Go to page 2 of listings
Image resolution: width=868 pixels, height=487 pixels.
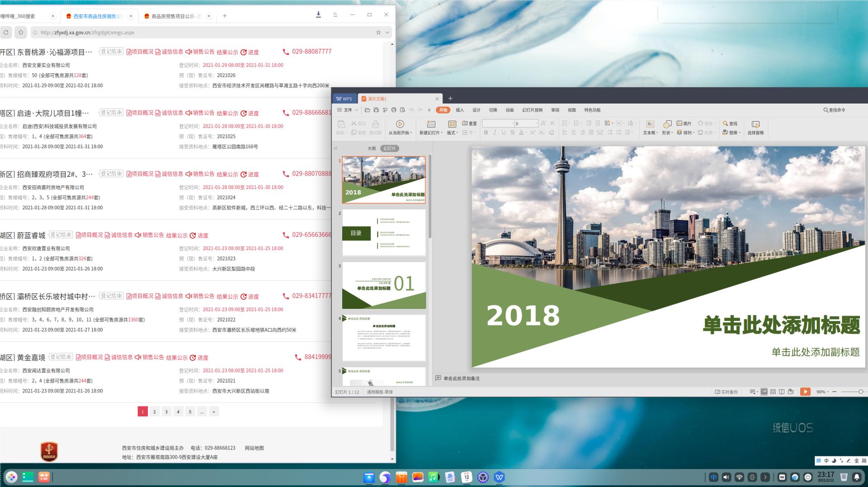pyautogui.click(x=155, y=411)
